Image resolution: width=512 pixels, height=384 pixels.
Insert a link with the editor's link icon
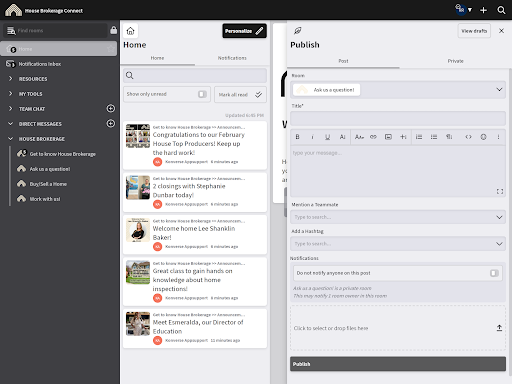point(373,137)
